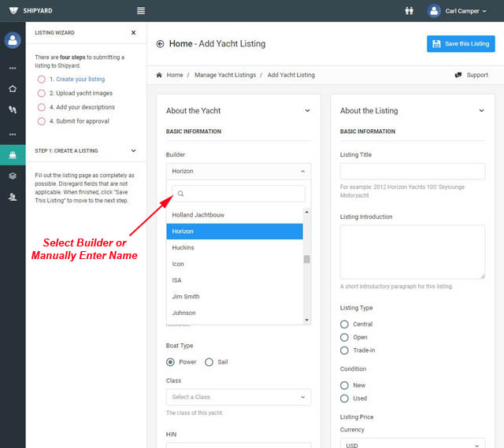Choose Central listing type

[344, 324]
